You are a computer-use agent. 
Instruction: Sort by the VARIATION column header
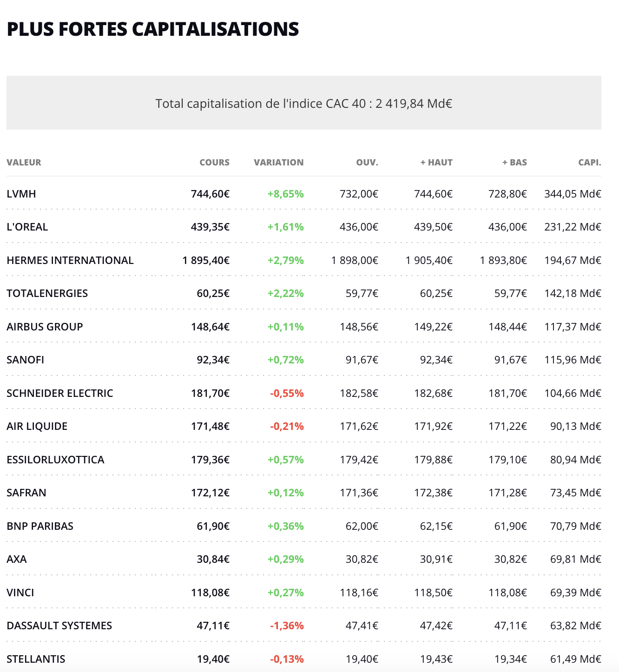pos(279,163)
